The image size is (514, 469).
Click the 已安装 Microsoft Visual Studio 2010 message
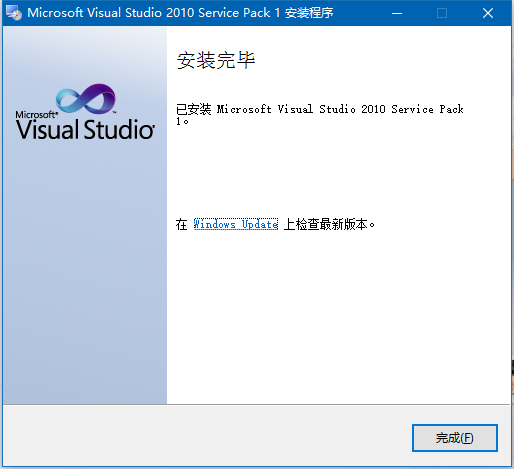pyautogui.click(x=319, y=114)
